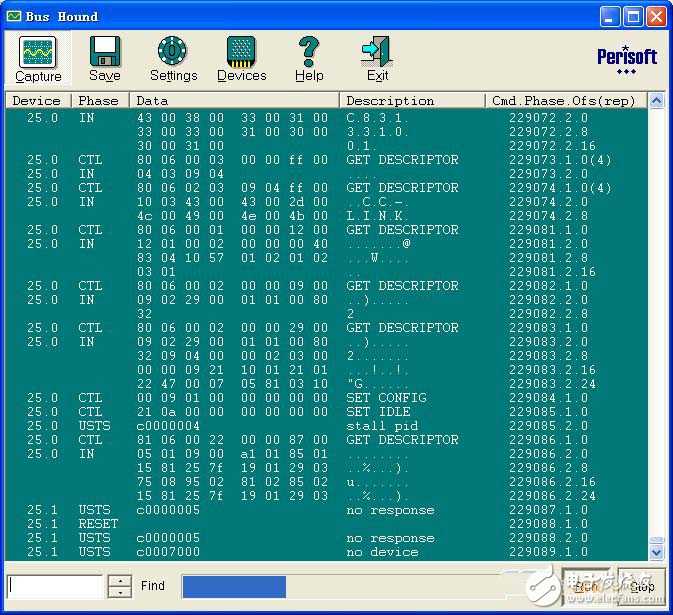673x615 pixels.
Task: Select the RESET phase entry
Action: pyautogui.click(x=98, y=524)
